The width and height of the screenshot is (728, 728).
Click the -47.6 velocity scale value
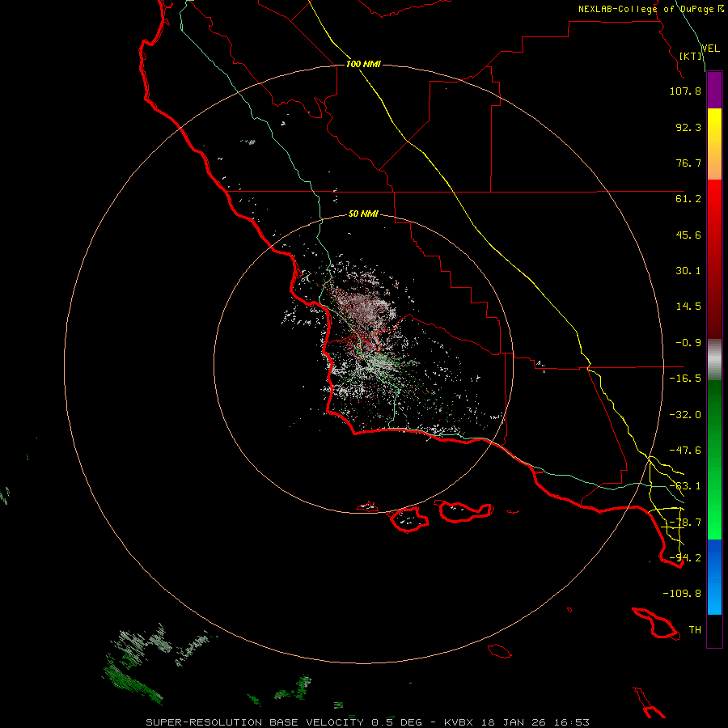point(685,451)
